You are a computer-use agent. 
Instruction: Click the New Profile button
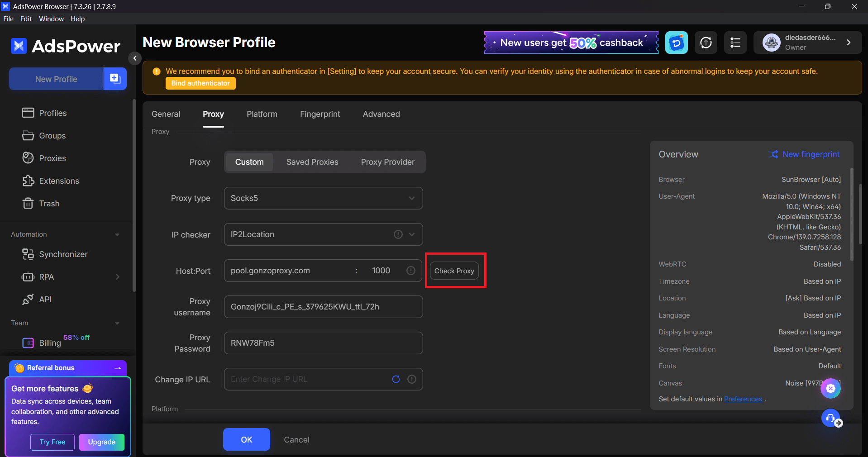[x=57, y=79]
